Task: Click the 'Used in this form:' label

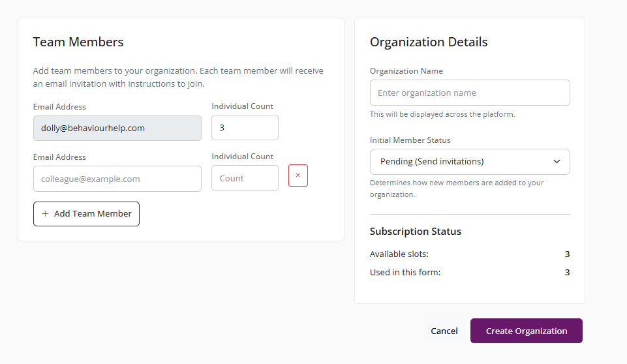Action: tap(405, 273)
